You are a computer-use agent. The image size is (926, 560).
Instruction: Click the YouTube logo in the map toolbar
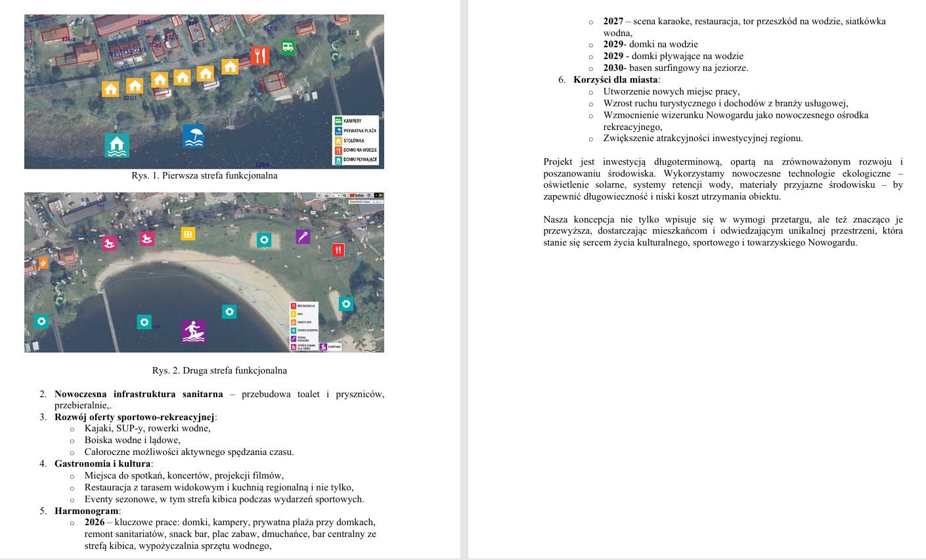coord(357,196)
